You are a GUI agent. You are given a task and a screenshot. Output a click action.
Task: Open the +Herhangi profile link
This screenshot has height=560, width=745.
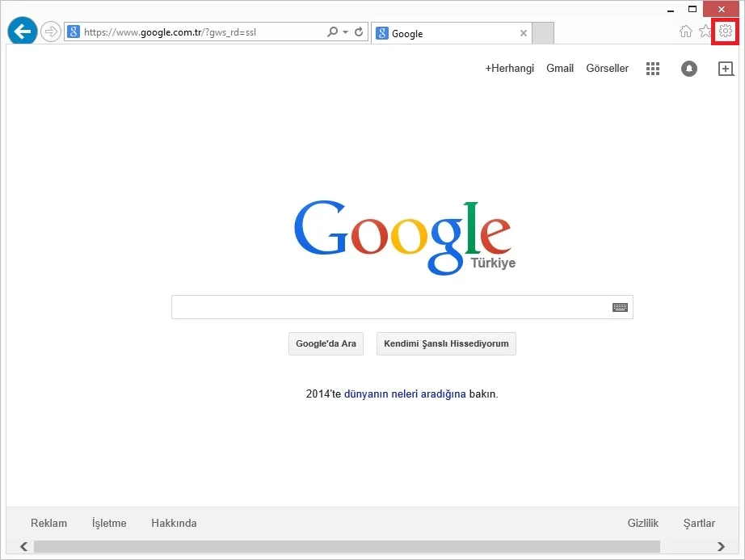509,69
